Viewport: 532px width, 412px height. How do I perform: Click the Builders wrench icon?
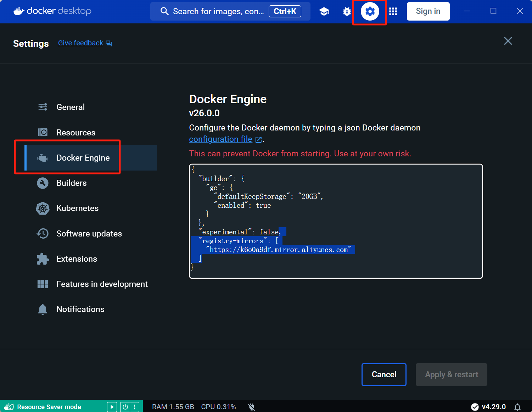pyautogui.click(x=43, y=183)
